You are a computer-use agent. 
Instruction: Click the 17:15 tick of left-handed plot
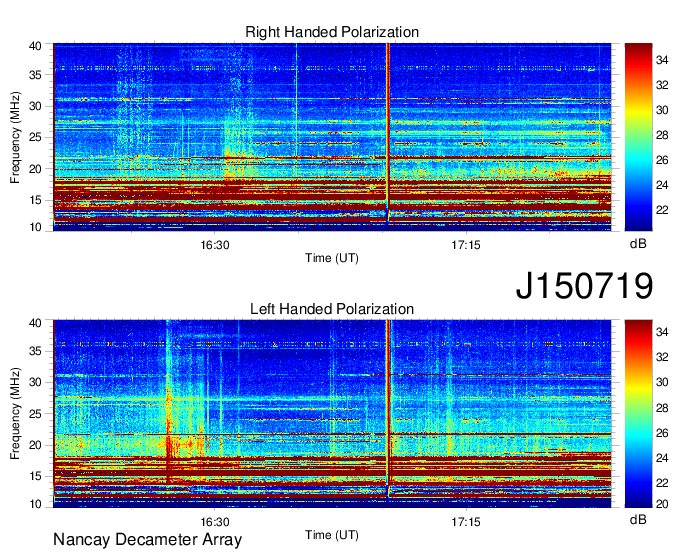tap(466, 522)
